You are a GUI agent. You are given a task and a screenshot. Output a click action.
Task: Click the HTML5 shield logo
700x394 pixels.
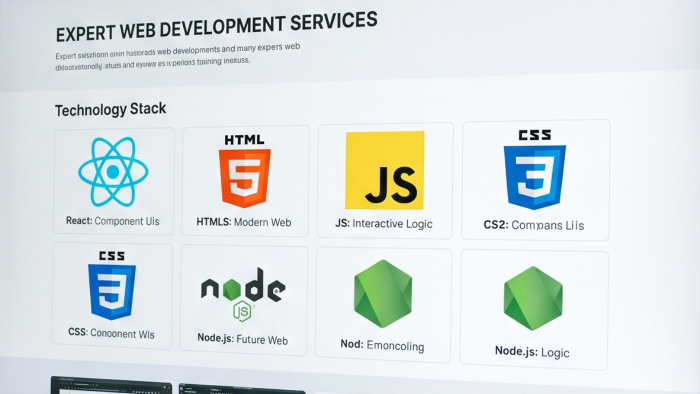point(244,171)
